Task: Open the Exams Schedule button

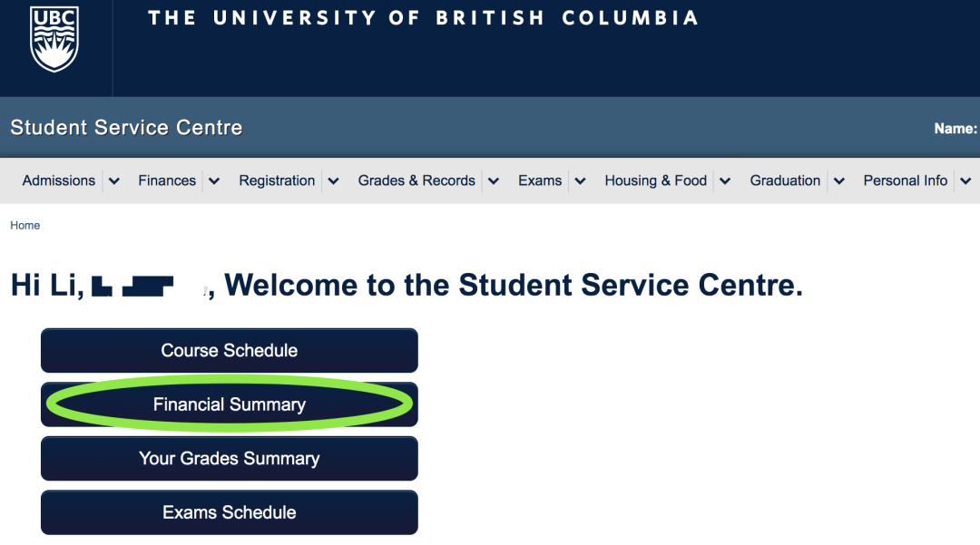Action: click(x=230, y=512)
